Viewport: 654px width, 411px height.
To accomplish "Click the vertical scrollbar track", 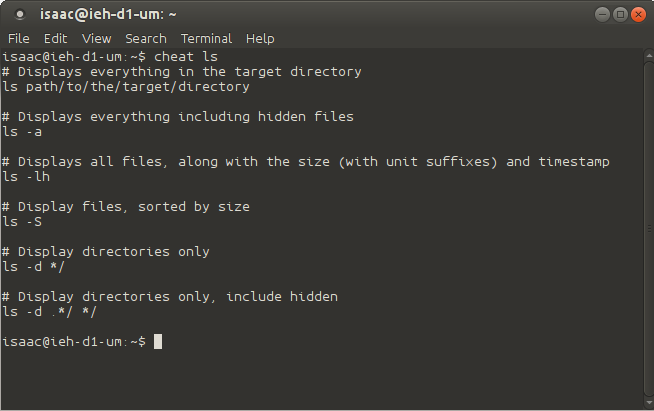I will point(649,229).
